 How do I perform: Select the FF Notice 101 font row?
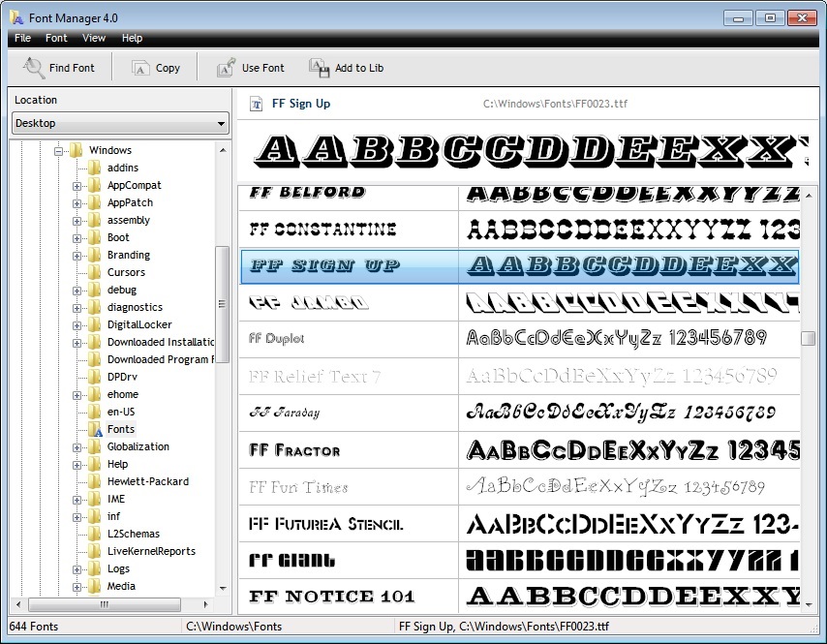519,597
